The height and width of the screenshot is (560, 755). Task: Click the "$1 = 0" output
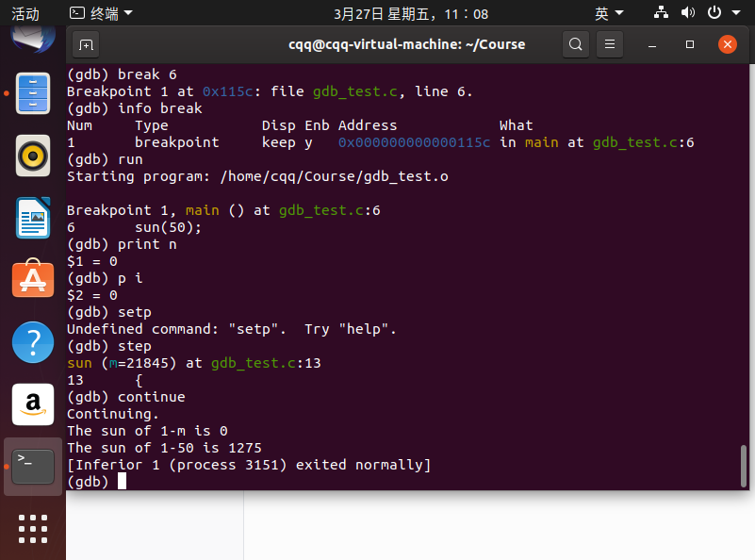92,261
